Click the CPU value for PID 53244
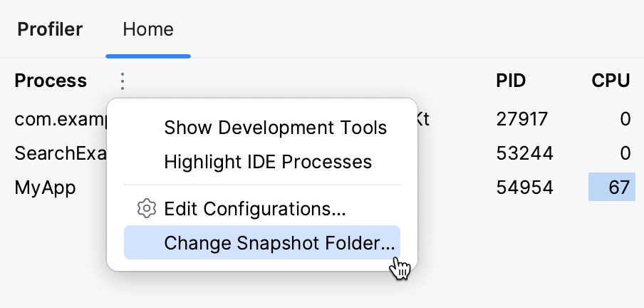644x308 pixels. click(625, 153)
